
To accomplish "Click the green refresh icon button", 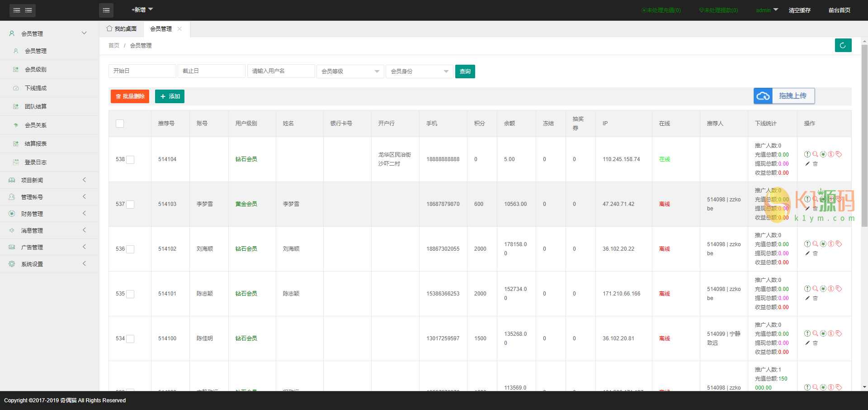I will point(843,45).
